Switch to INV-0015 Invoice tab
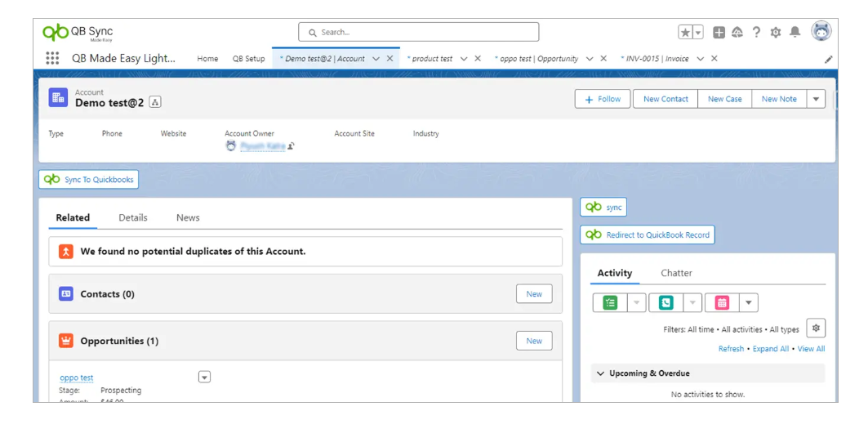 (654, 59)
